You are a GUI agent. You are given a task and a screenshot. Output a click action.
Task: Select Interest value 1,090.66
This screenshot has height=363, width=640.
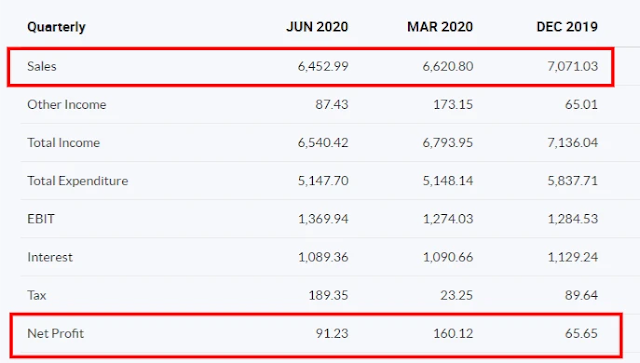tap(448, 257)
